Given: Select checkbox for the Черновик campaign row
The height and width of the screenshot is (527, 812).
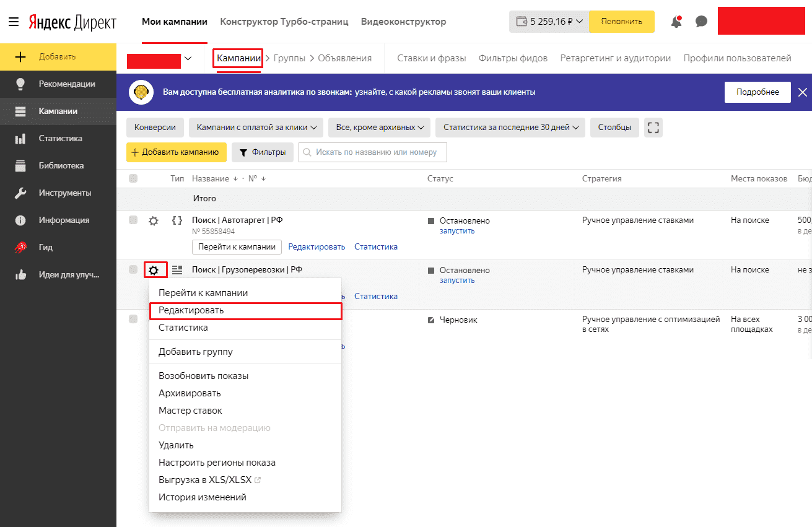Looking at the screenshot, I should (x=133, y=319).
